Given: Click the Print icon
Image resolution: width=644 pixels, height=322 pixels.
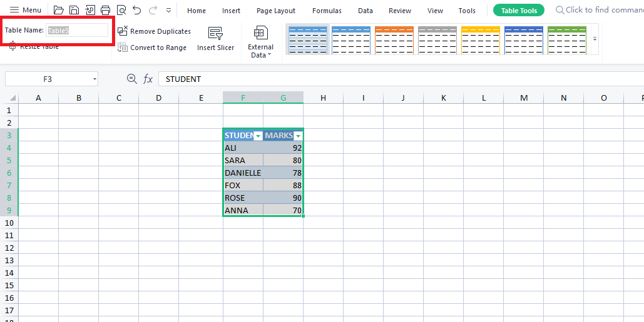Looking at the screenshot, I should (106, 10).
